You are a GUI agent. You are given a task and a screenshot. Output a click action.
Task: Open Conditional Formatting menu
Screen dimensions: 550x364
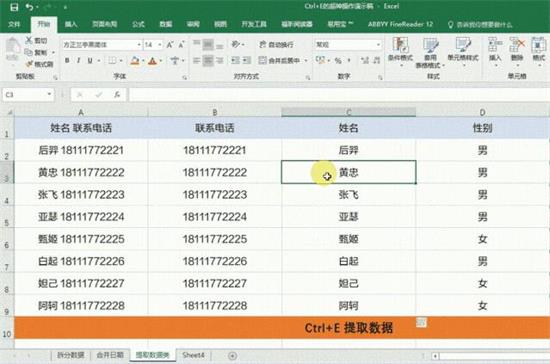[400, 51]
